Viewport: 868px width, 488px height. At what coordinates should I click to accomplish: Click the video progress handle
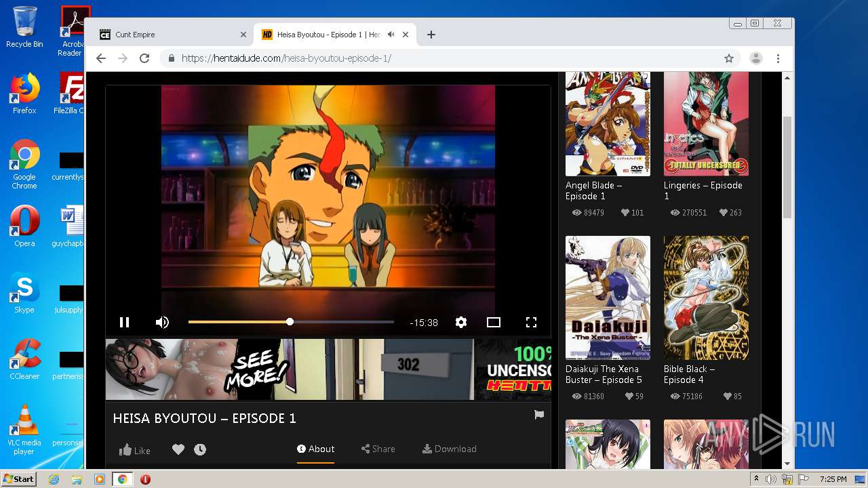pos(290,322)
